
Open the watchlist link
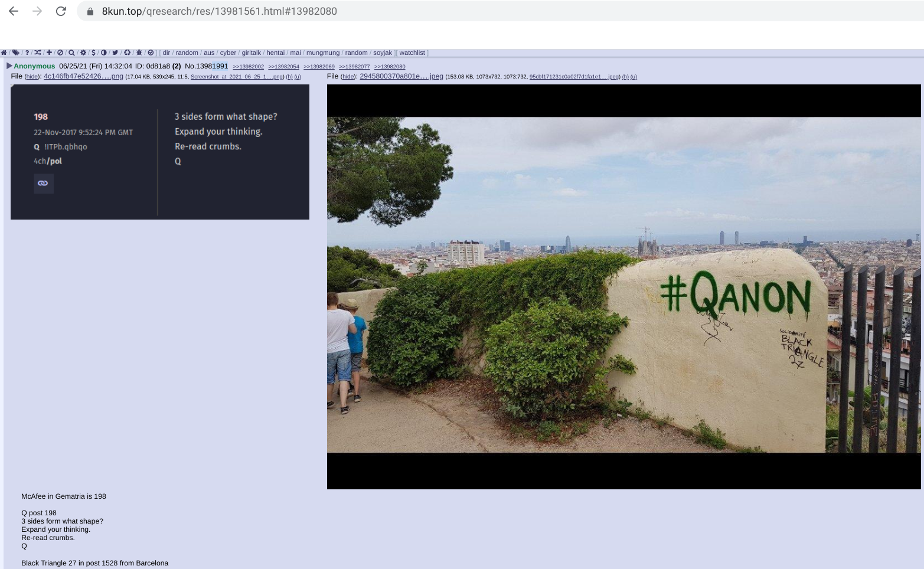tap(412, 53)
